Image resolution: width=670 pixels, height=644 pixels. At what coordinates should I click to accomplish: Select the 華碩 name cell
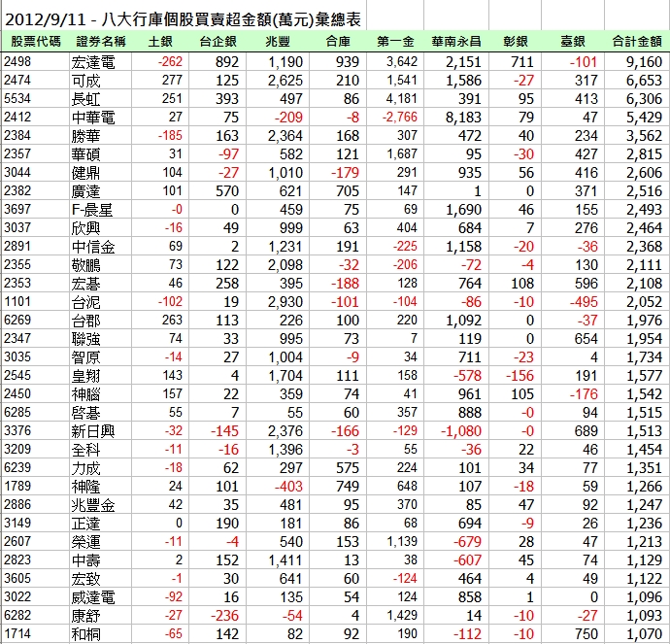point(85,154)
